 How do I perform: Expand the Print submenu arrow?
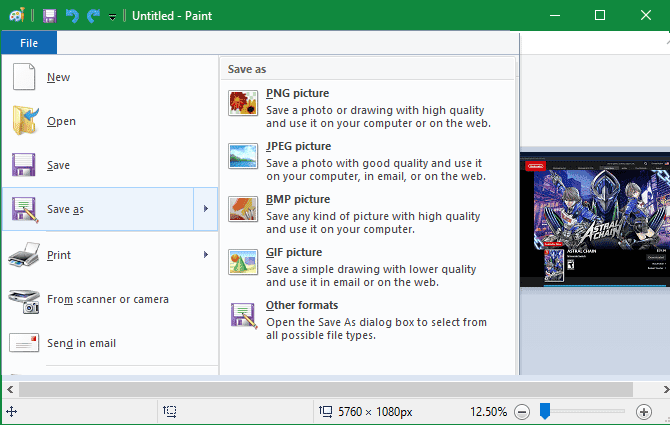pyautogui.click(x=206, y=255)
